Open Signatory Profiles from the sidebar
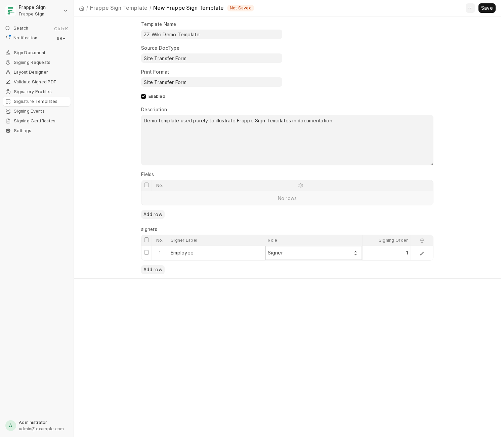504x437 pixels. tap(37, 92)
